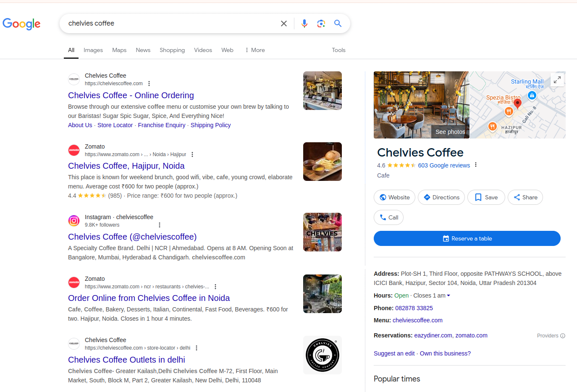
Task: Open the three-dot menu next to Google reviews
Action: (x=476, y=165)
